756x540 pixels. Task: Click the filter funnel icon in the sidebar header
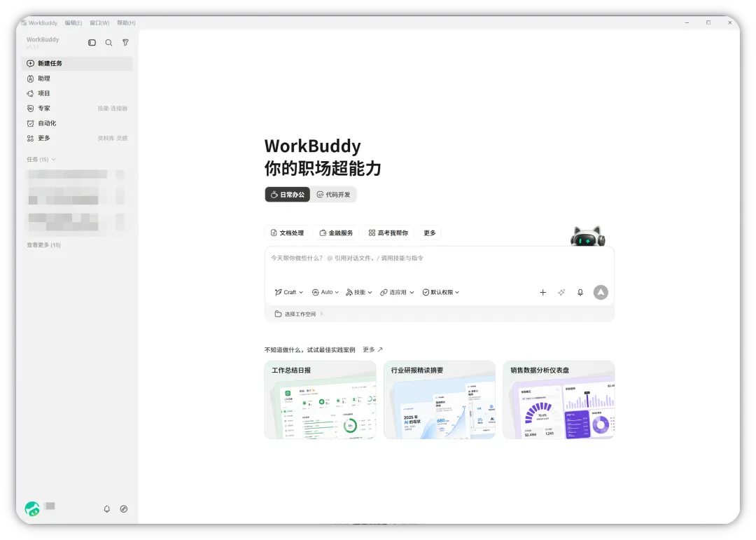point(125,43)
